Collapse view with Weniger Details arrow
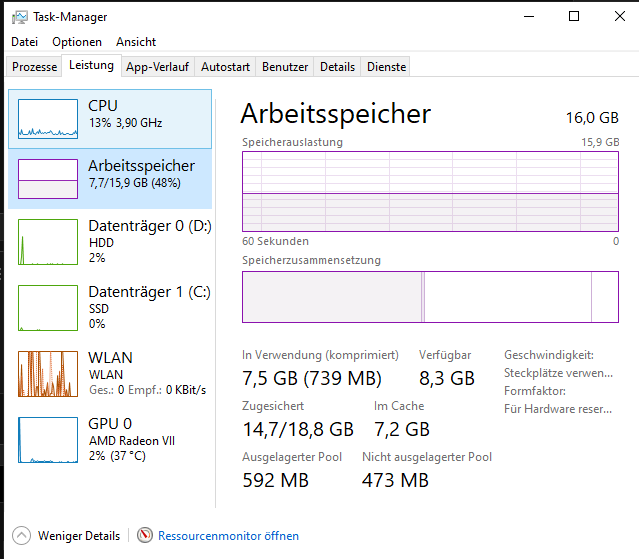The height and width of the screenshot is (559, 639). click(x=22, y=536)
